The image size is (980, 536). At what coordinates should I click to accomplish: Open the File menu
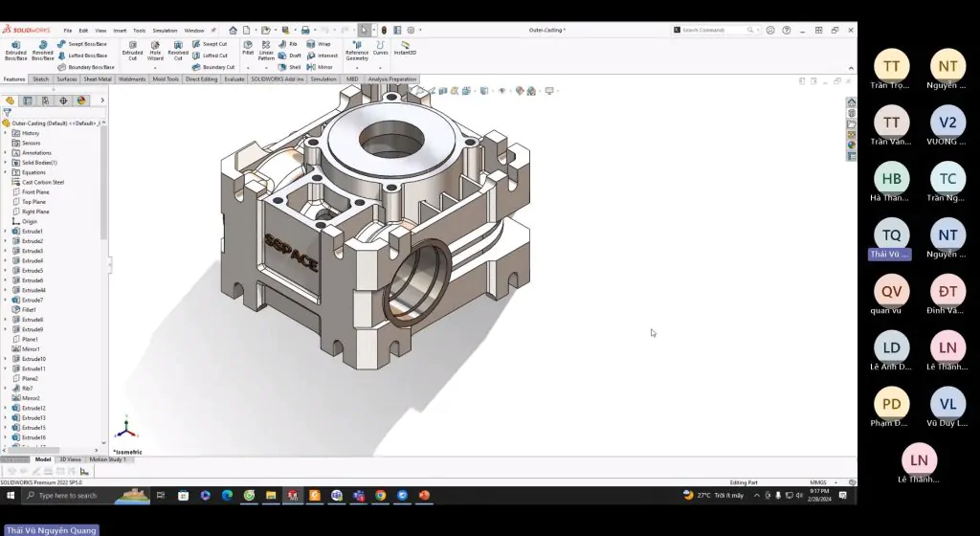point(68,31)
